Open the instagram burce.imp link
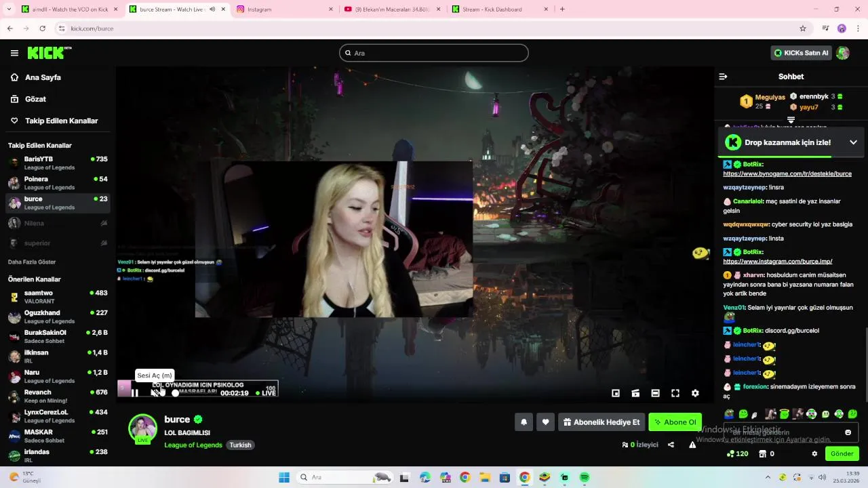Image resolution: width=868 pixels, height=488 pixels. click(778, 262)
